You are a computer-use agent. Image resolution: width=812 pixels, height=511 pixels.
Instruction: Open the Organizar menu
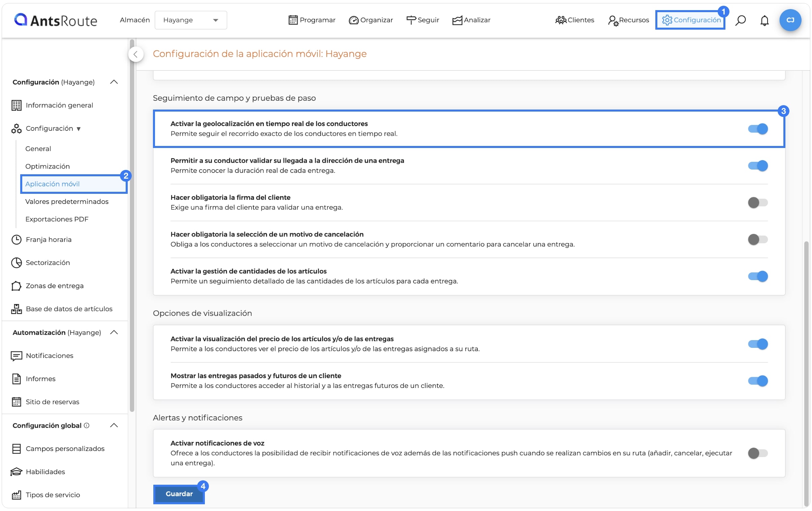click(x=371, y=20)
